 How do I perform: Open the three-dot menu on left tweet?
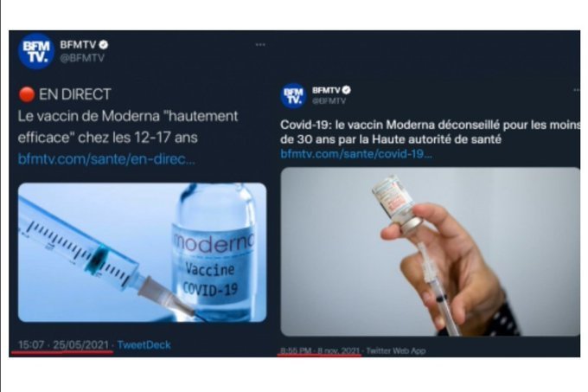point(260,45)
